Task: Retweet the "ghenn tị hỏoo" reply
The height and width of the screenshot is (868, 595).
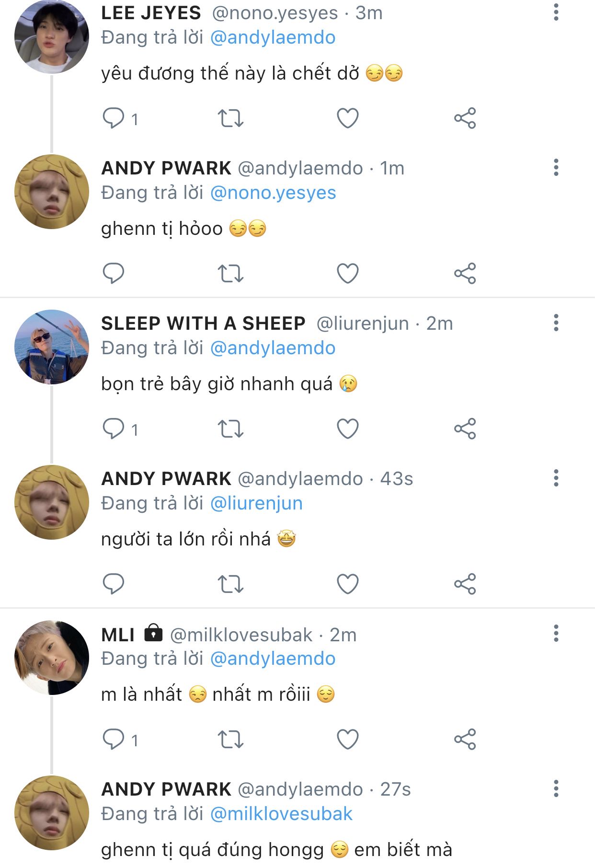Action: click(x=230, y=273)
